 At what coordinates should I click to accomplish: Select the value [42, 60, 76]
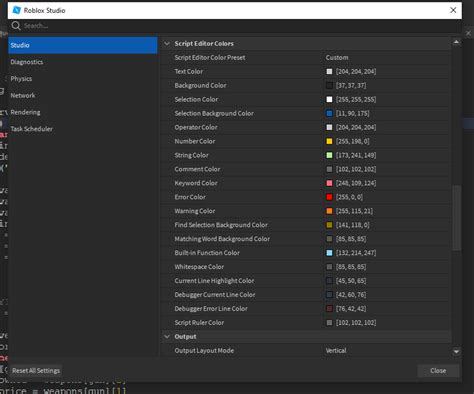click(351, 295)
